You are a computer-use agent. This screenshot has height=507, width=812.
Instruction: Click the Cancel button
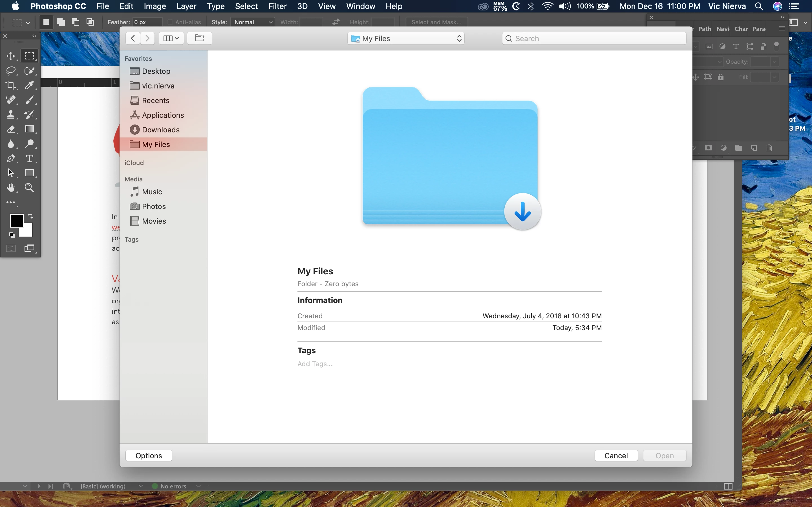(x=616, y=455)
